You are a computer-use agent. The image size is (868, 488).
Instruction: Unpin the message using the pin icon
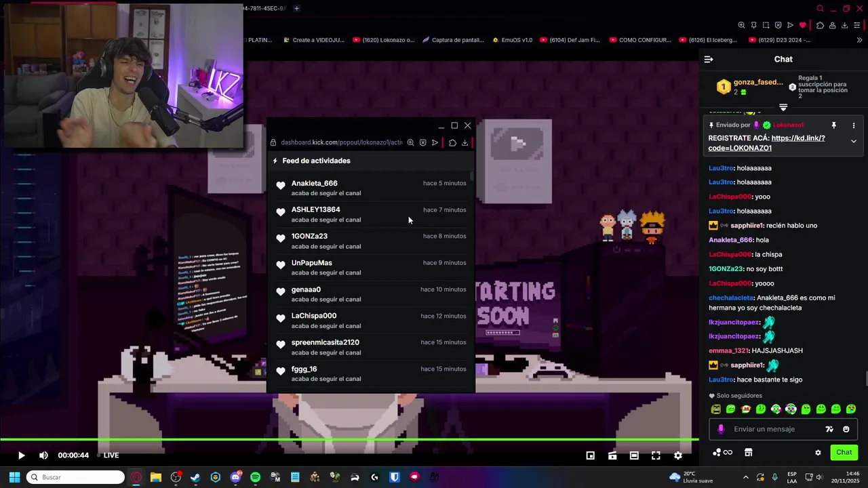coord(834,125)
